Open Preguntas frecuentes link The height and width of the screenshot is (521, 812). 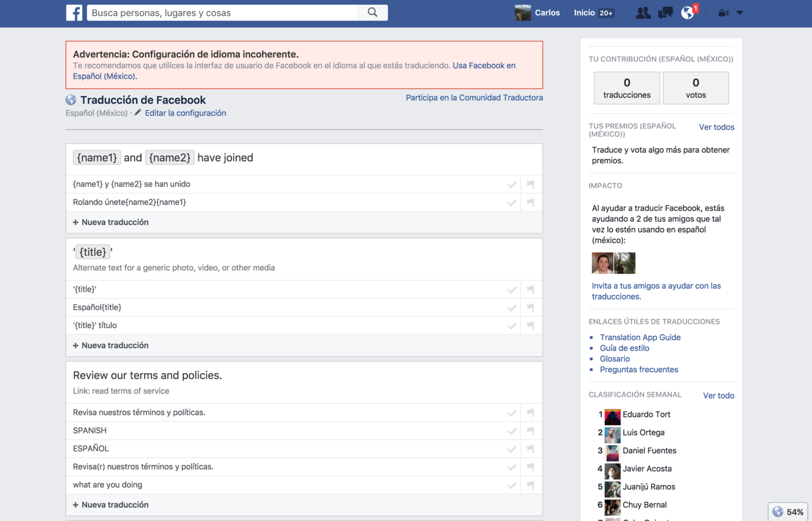pyautogui.click(x=639, y=369)
